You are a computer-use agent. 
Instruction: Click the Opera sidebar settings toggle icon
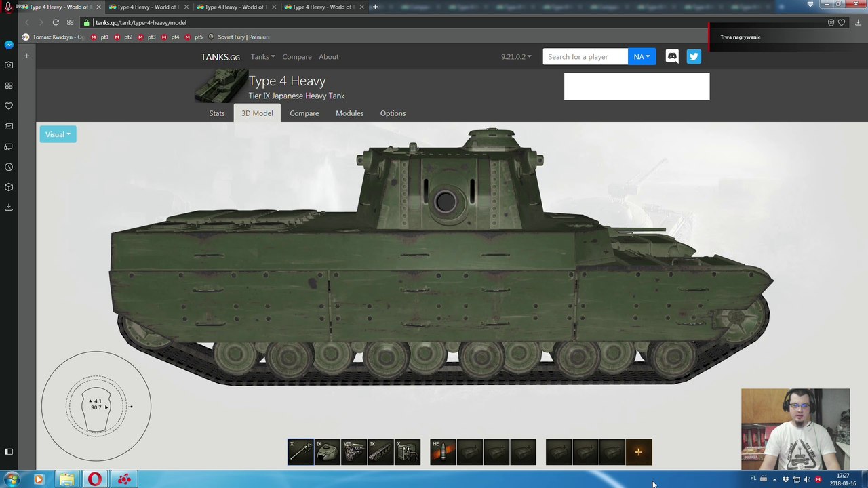pyautogui.click(x=9, y=451)
